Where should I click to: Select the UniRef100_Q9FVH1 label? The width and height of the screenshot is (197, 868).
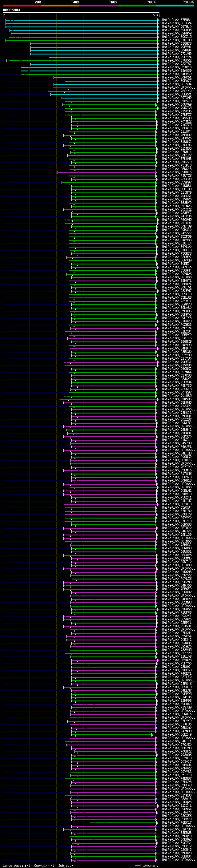pos(177,47)
